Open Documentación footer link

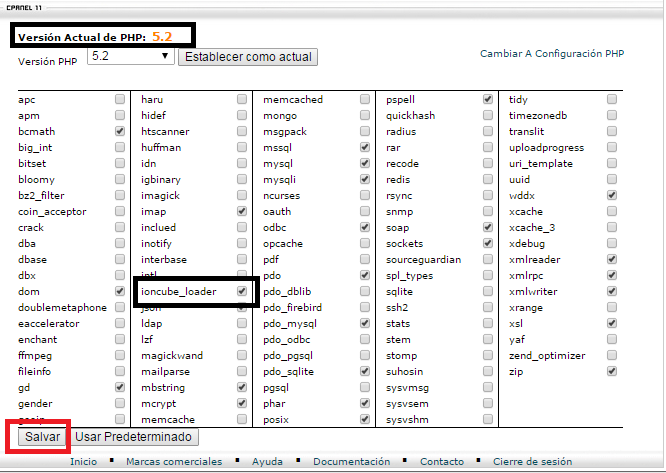pyautogui.click(x=352, y=462)
